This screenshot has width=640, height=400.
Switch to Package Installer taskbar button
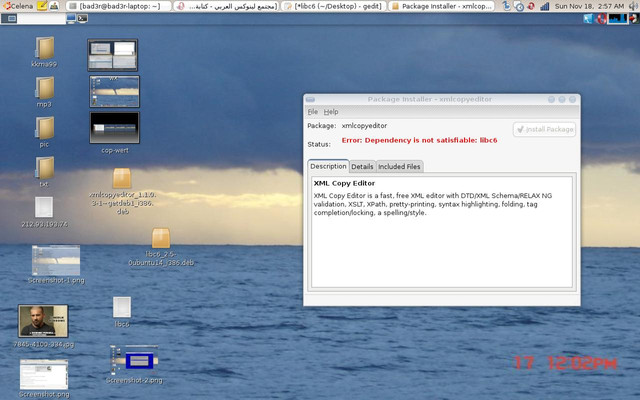tap(442, 6)
